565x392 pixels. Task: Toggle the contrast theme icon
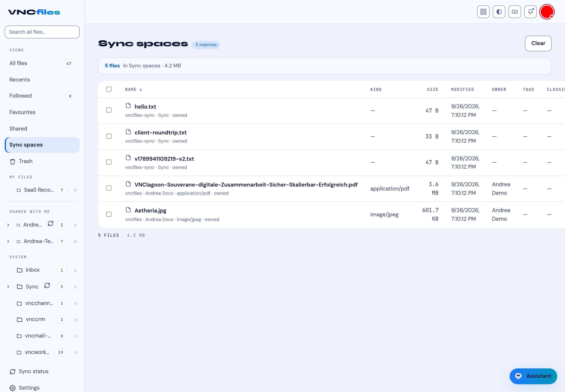coord(499,12)
